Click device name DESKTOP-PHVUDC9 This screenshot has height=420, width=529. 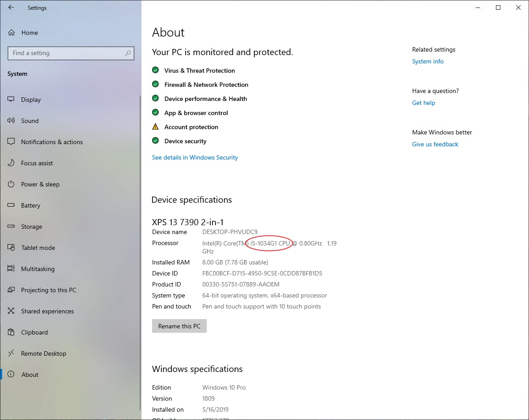click(230, 232)
